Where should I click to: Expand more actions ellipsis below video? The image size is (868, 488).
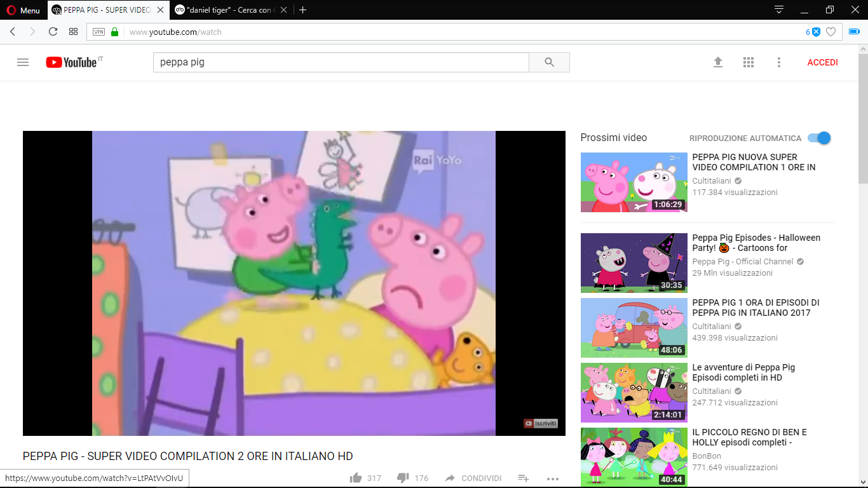(552, 478)
